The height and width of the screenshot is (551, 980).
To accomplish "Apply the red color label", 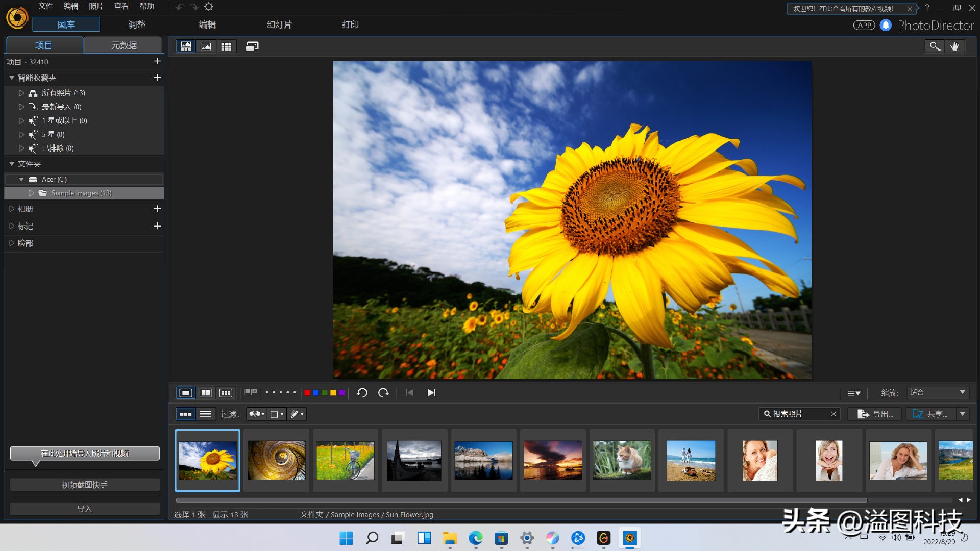I will (x=307, y=393).
